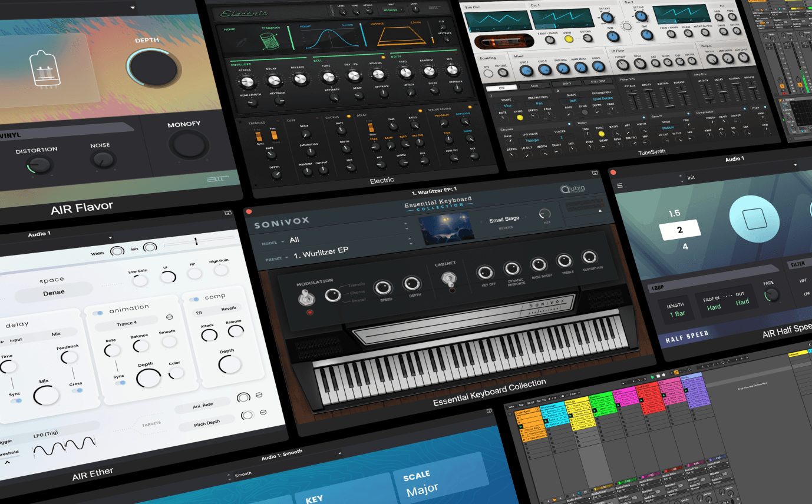Open the Model dropdown currently showing All

(x=294, y=240)
